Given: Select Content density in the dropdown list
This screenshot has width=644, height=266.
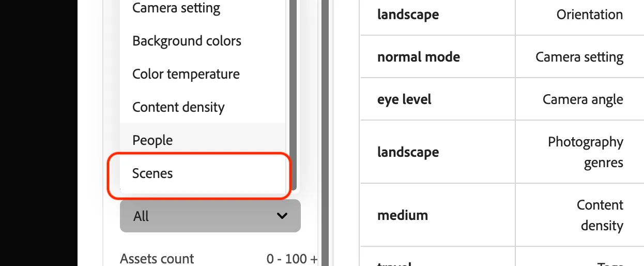Looking at the screenshot, I should coord(202,107).
